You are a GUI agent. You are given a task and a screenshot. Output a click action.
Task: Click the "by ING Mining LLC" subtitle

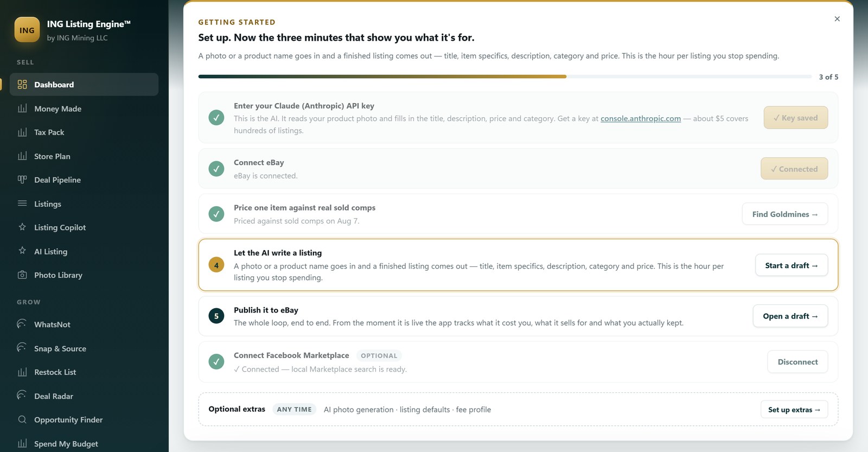(78, 38)
